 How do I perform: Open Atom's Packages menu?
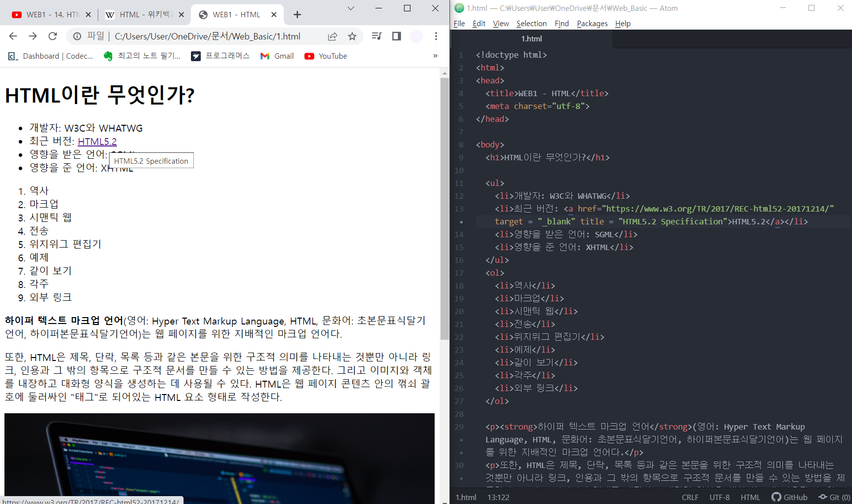[592, 24]
